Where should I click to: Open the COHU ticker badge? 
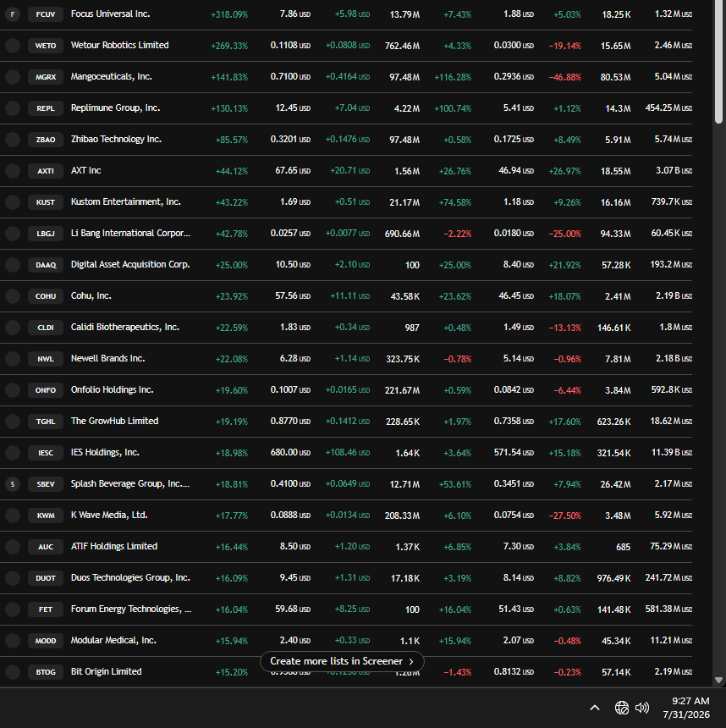click(x=46, y=296)
